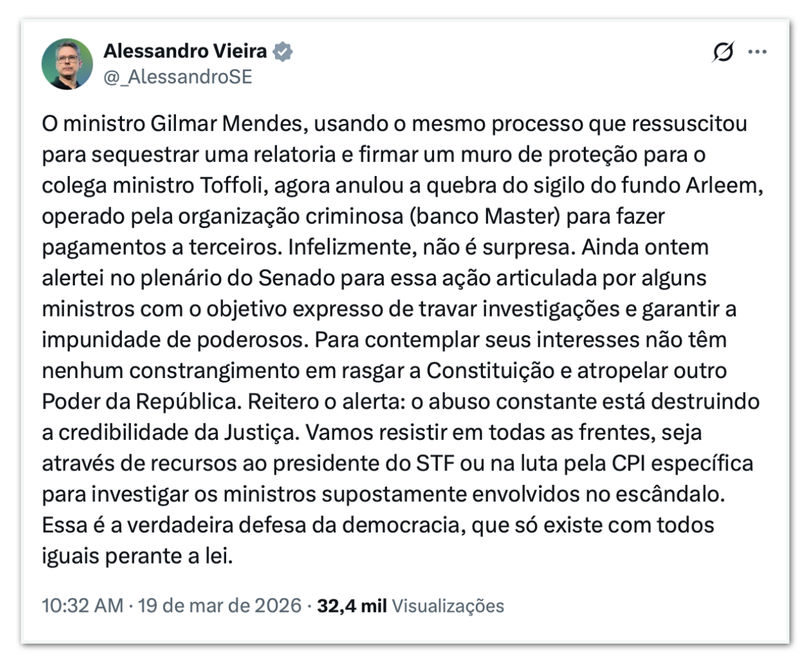Image resolution: width=812 pixels, height=666 pixels.
Task: Click the phrase "(banco Master)"
Action: pyautogui.click(x=485, y=216)
